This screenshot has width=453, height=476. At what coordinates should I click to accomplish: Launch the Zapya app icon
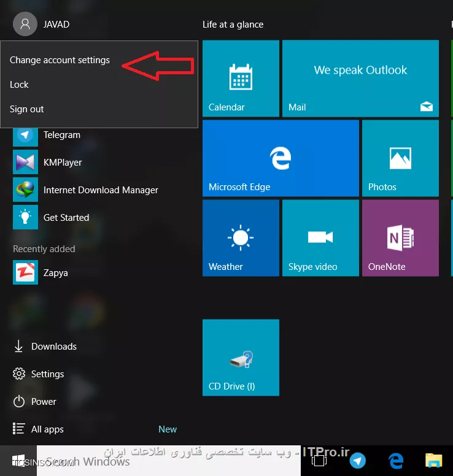(x=25, y=272)
